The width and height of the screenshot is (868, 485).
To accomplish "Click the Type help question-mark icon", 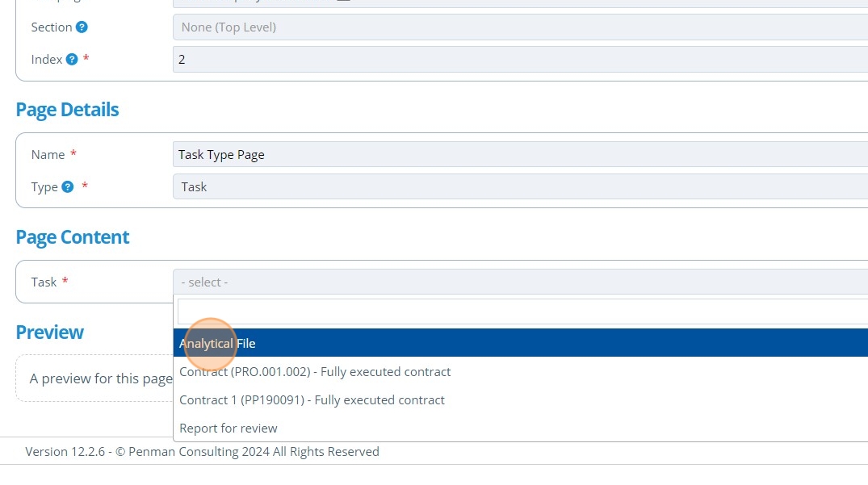I will (68, 187).
